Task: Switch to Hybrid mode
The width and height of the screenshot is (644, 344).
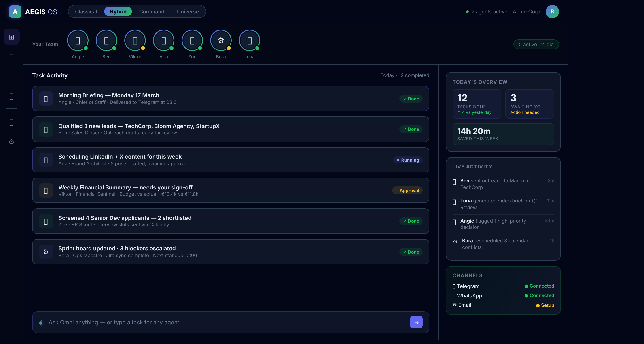Action: [118, 11]
